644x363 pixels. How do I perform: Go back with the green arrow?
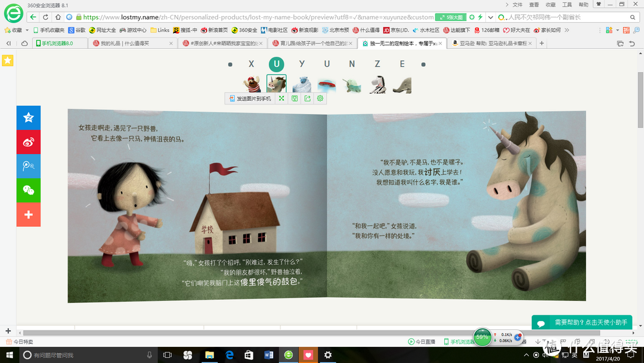click(x=33, y=17)
